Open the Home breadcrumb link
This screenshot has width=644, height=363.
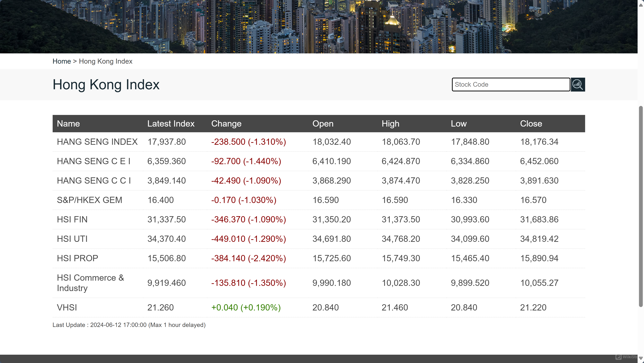coord(62,61)
